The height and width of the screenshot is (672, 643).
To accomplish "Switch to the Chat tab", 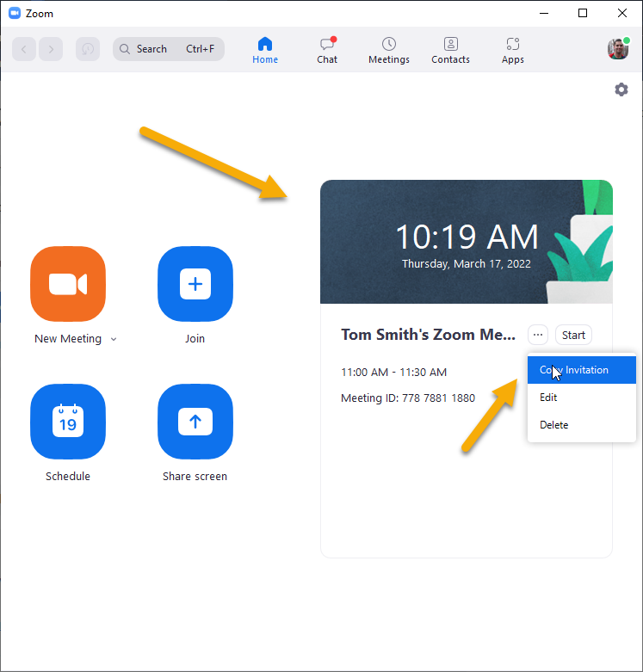I will (327, 51).
